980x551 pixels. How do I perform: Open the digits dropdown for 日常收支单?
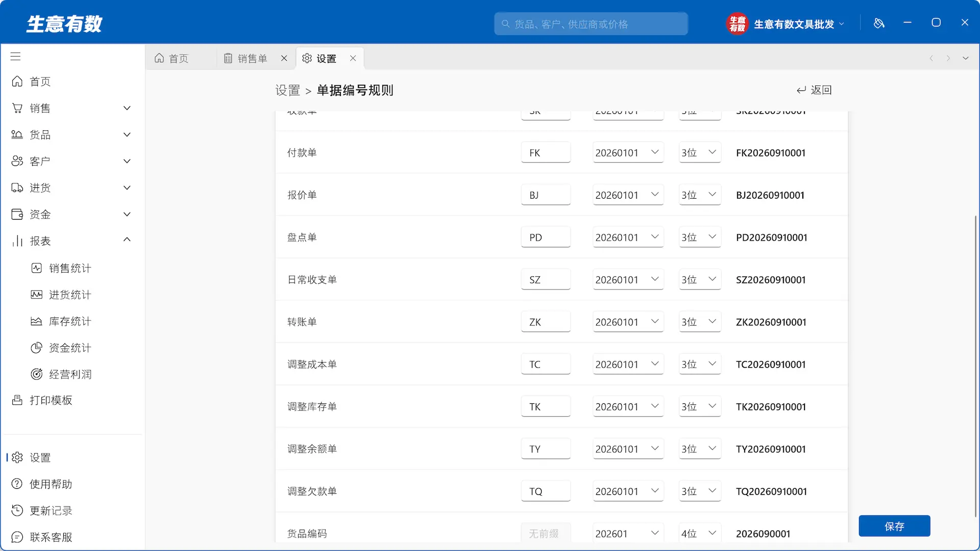coord(700,280)
